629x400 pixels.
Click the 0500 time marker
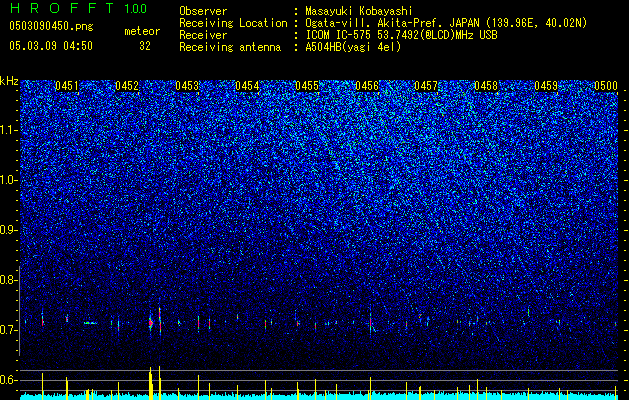click(x=606, y=86)
